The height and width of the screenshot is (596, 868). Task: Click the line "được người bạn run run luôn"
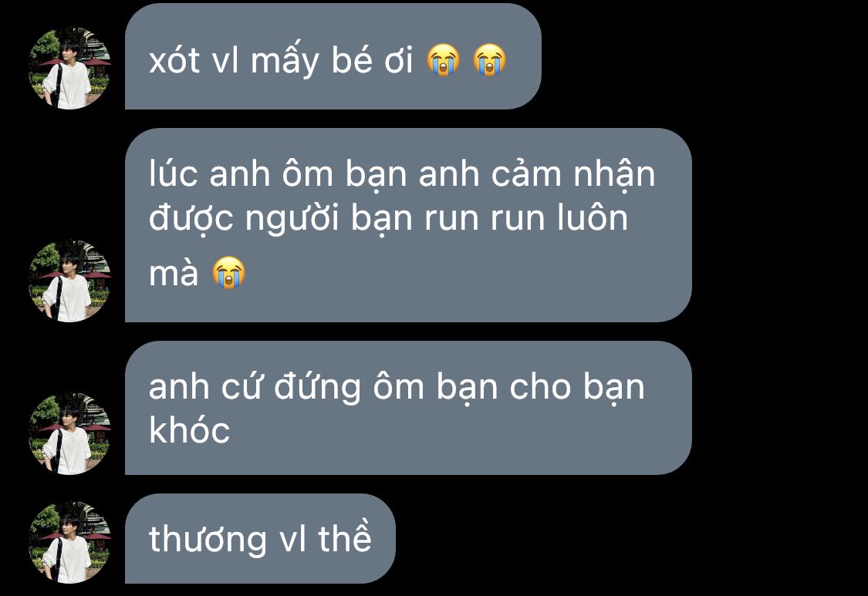389,218
